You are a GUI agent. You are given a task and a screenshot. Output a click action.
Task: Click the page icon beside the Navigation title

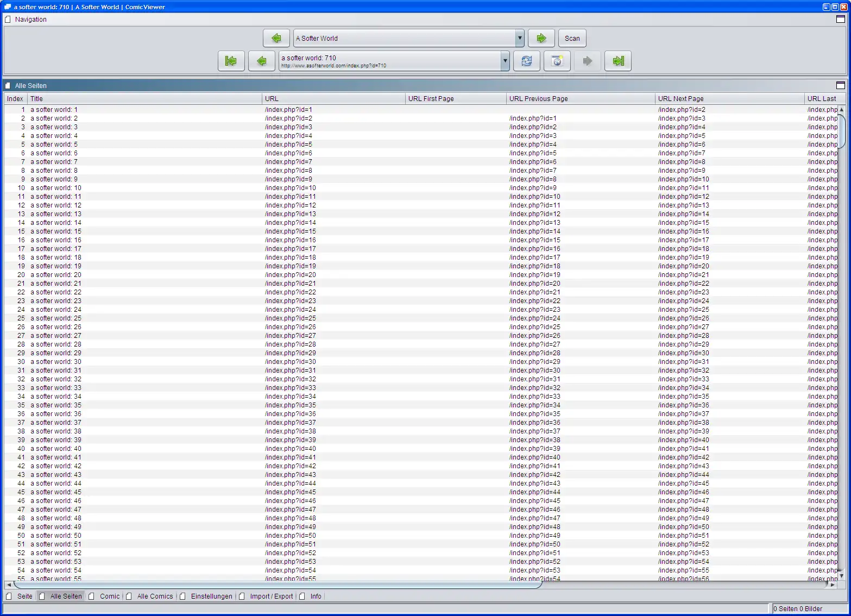pyautogui.click(x=8, y=19)
